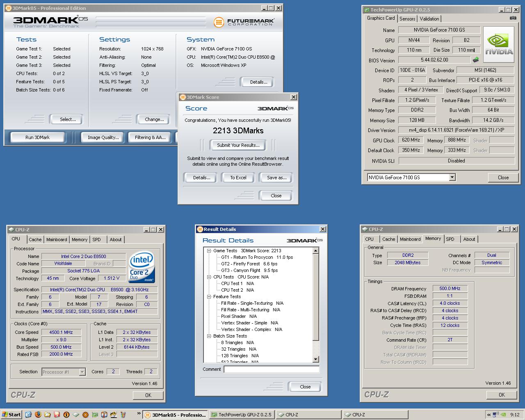Image resolution: width=525 pixels, height=420 pixels.
Task: Open the Cache tab in left CPU-Z window
Action: point(35,240)
